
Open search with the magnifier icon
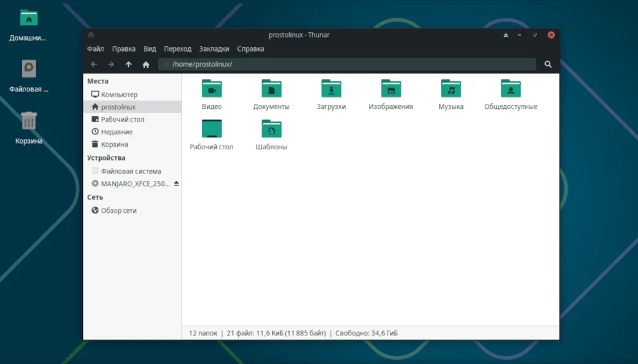click(548, 64)
